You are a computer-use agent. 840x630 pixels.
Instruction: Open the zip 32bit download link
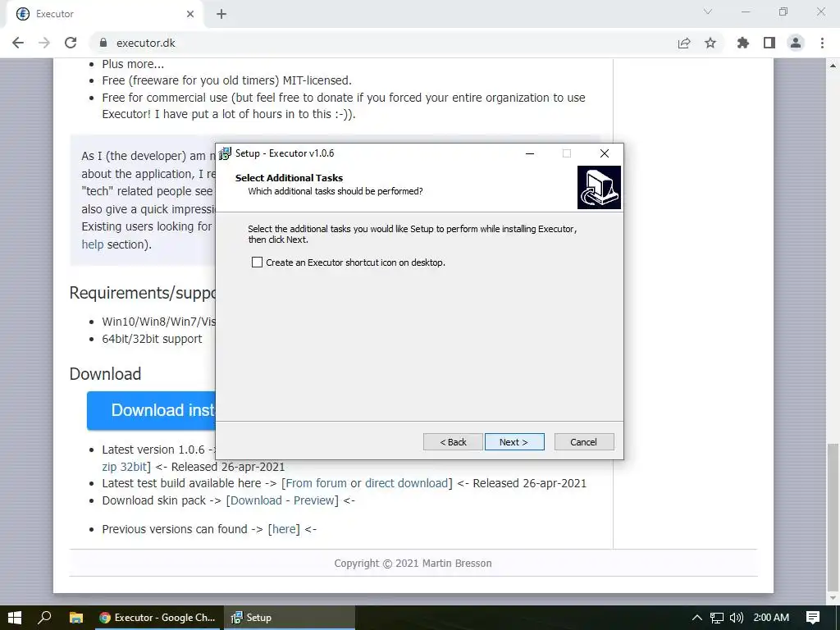pos(126,467)
